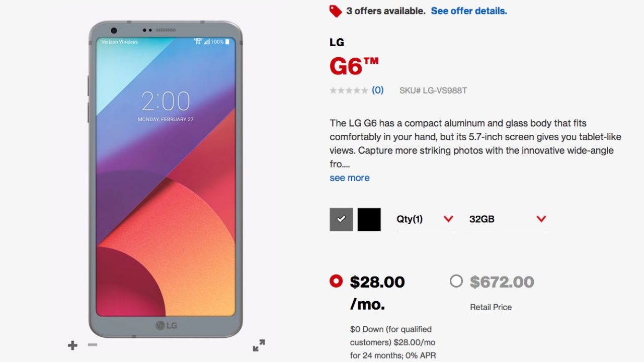Click the SKU# LG-VS988T text
Viewport: 644px width, 362px height.
[x=433, y=90]
